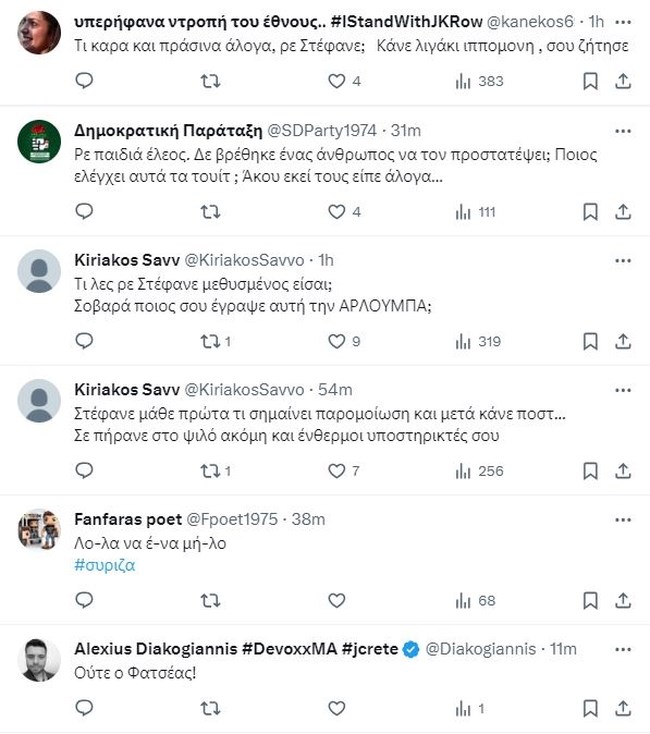Image resolution: width=650 pixels, height=734 pixels.
Task: Click the Δημοκρατική Παράταξη profile avatar
Action: 39,141
